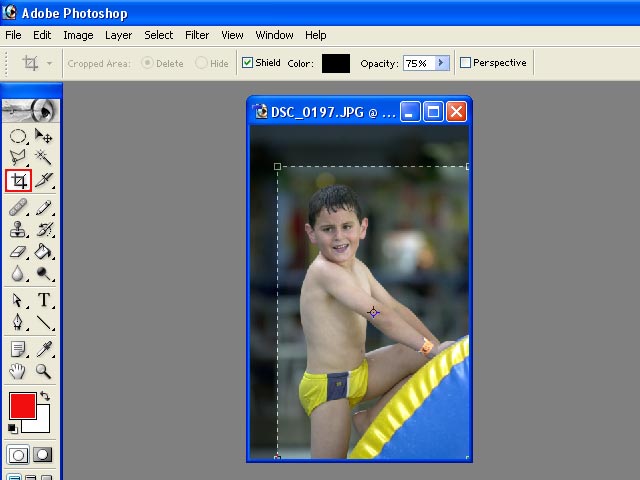Image resolution: width=640 pixels, height=480 pixels.
Task: Click the Adobe Online eye banner
Action: 31,110
